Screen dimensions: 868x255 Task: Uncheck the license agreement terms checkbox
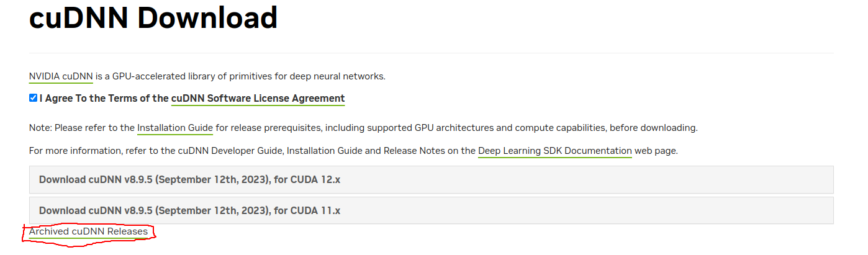coord(33,98)
